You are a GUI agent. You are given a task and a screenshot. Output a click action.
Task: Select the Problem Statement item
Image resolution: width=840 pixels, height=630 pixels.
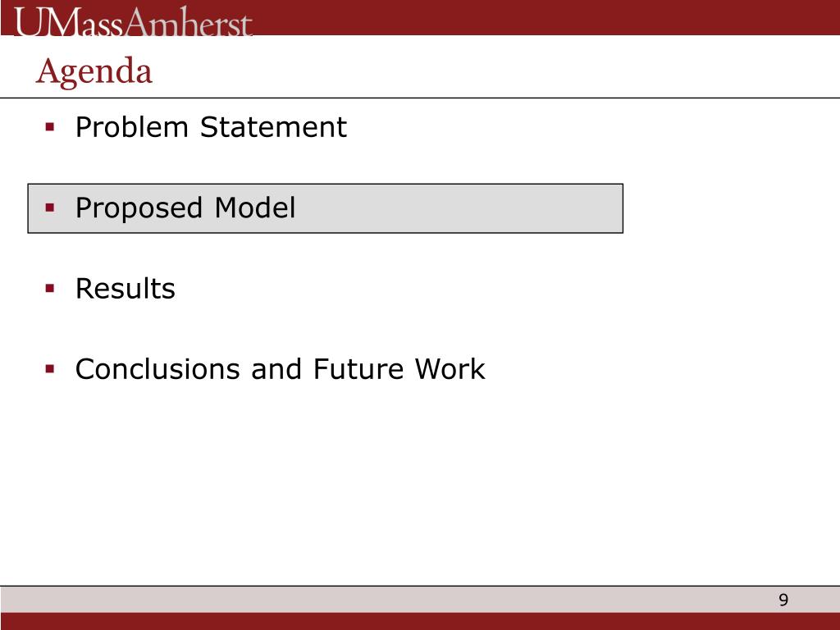point(211,127)
